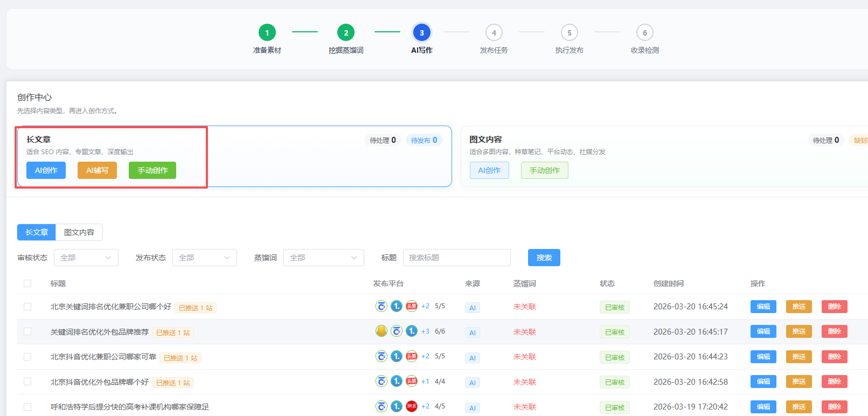Click +3 more platforms in 16:45:17 row
Viewport: 868px width, 416px height.
click(x=426, y=331)
